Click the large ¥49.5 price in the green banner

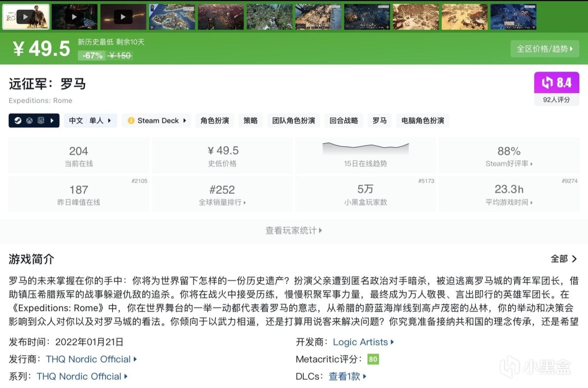[41, 49]
